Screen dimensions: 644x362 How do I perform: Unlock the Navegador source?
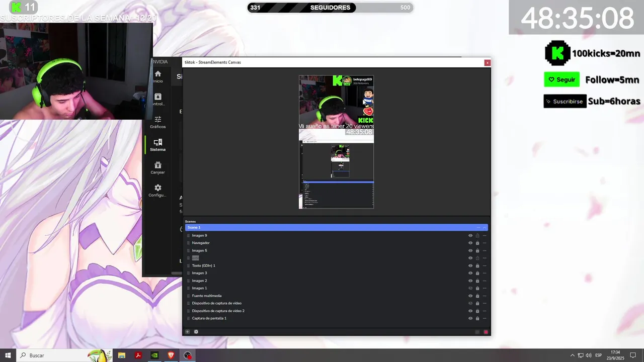click(x=477, y=243)
